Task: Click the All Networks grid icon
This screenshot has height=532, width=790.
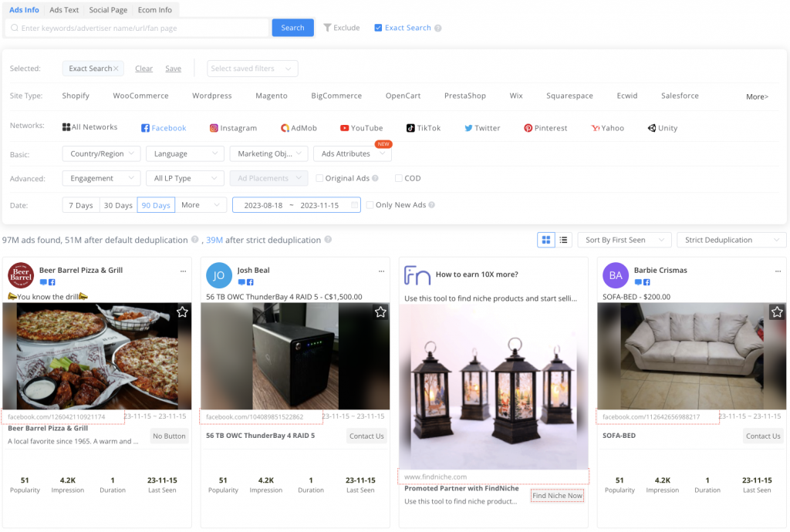Action: coord(66,127)
